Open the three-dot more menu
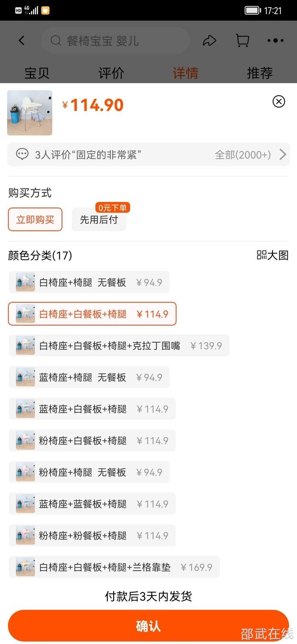The width and height of the screenshot is (297, 644). pyautogui.click(x=275, y=41)
